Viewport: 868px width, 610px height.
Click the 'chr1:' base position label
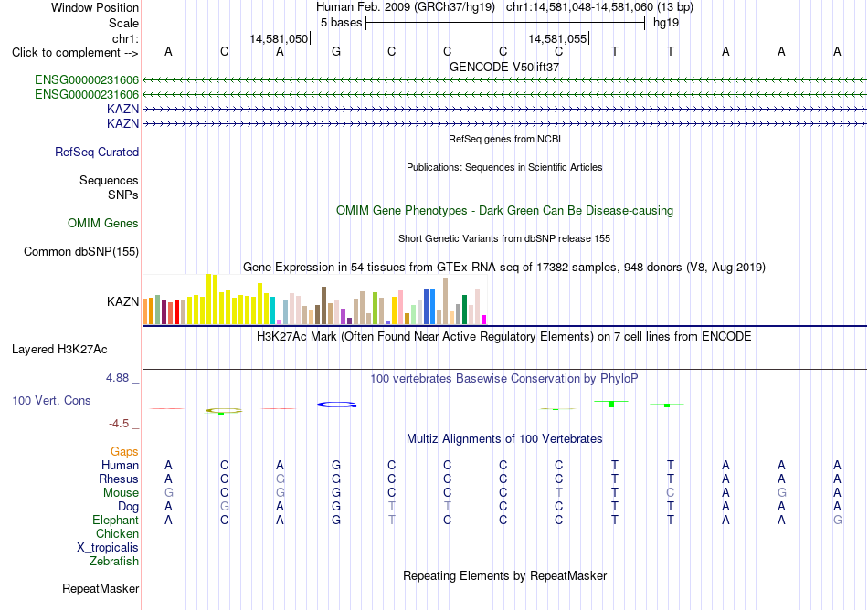pyautogui.click(x=126, y=38)
